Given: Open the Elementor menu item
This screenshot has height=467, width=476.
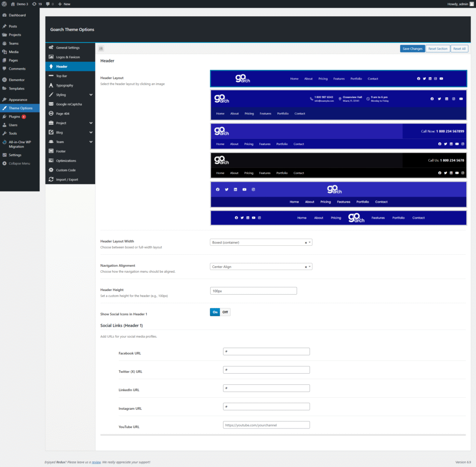Looking at the screenshot, I should (x=20, y=80).
